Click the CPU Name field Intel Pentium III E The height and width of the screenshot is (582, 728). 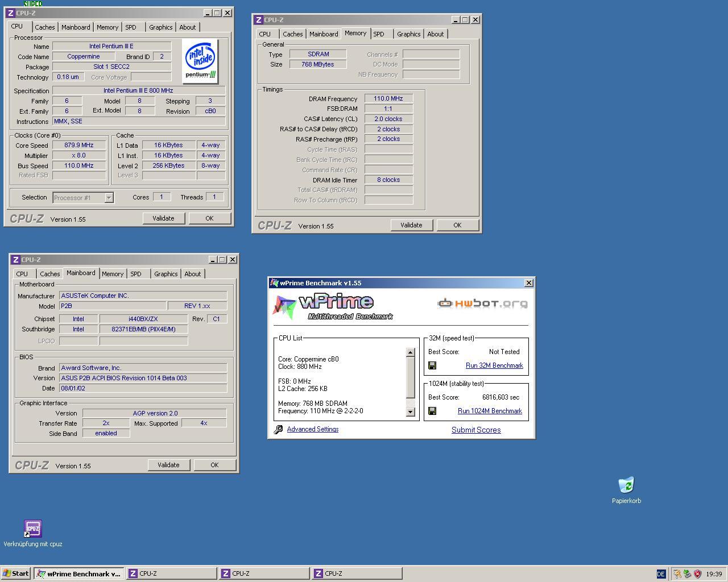[x=111, y=46]
